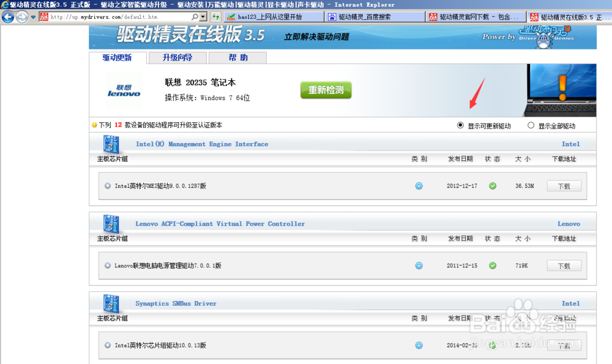Select the 显示可更新驱动 radio button
Viewport: 612px width, 364px height.
pyautogui.click(x=460, y=125)
